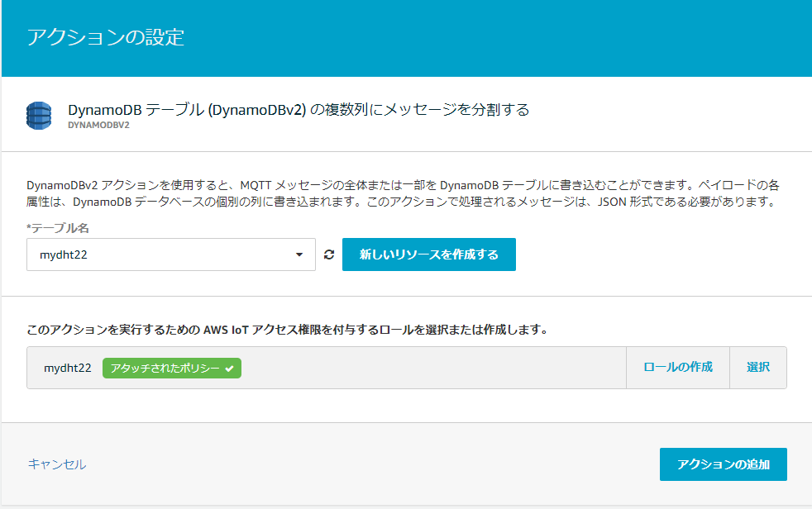The width and height of the screenshot is (812, 509).
Task: Click the AWS IoT アクセス権限 role instruction text
Action: [288, 330]
